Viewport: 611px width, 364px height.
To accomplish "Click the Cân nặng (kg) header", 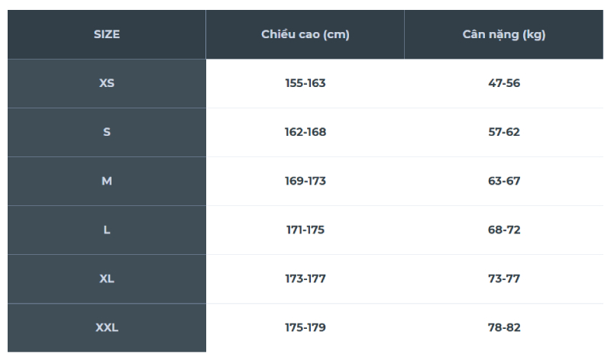I will pos(504,34).
